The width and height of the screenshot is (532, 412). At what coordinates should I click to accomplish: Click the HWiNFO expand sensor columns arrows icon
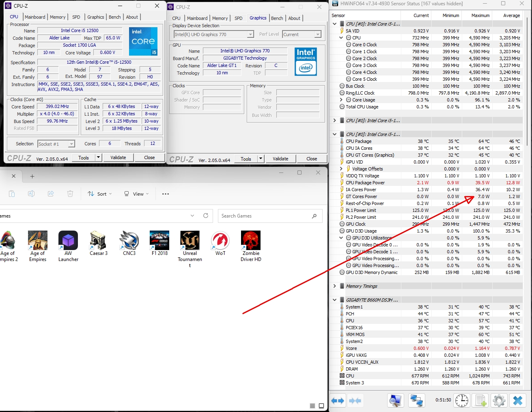pos(338,401)
